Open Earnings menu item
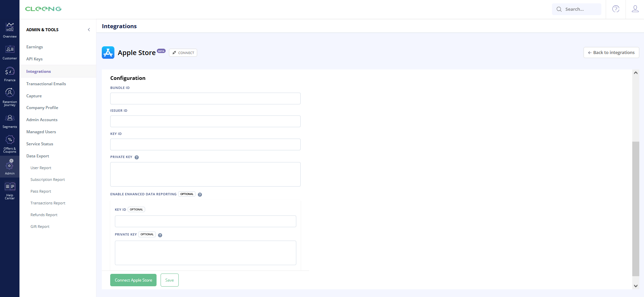 click(x=35, y=47)
